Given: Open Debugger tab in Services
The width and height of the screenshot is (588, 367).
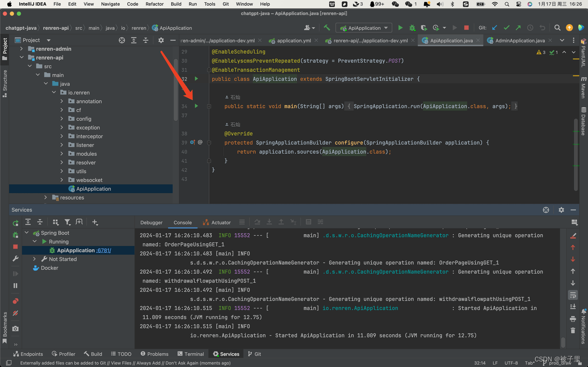Looking at the screenshot, I should point(152,222).
